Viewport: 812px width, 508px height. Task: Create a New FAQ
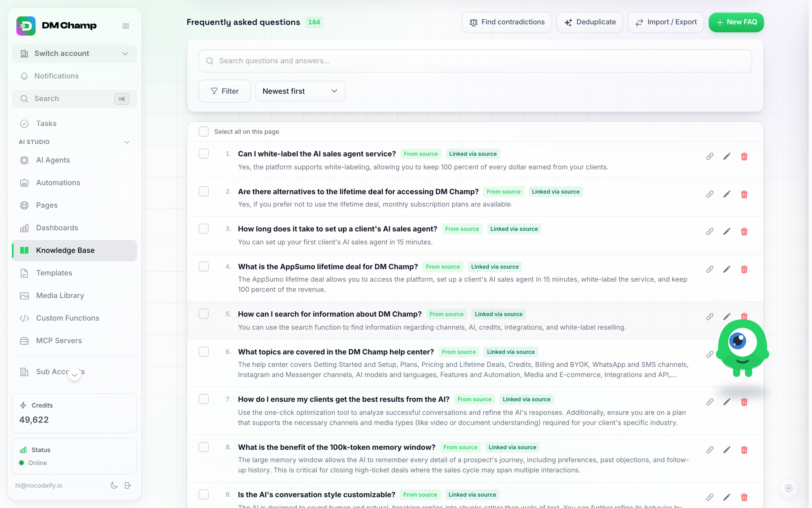tap(736, 22)
